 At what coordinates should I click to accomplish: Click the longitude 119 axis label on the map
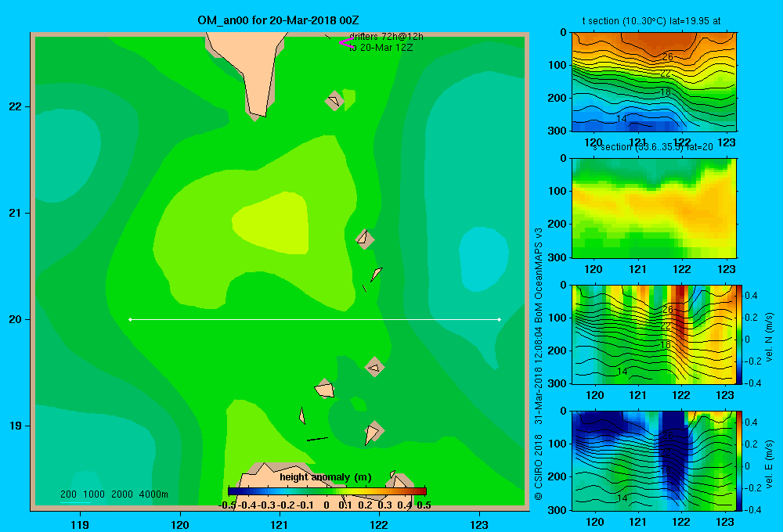80,524
